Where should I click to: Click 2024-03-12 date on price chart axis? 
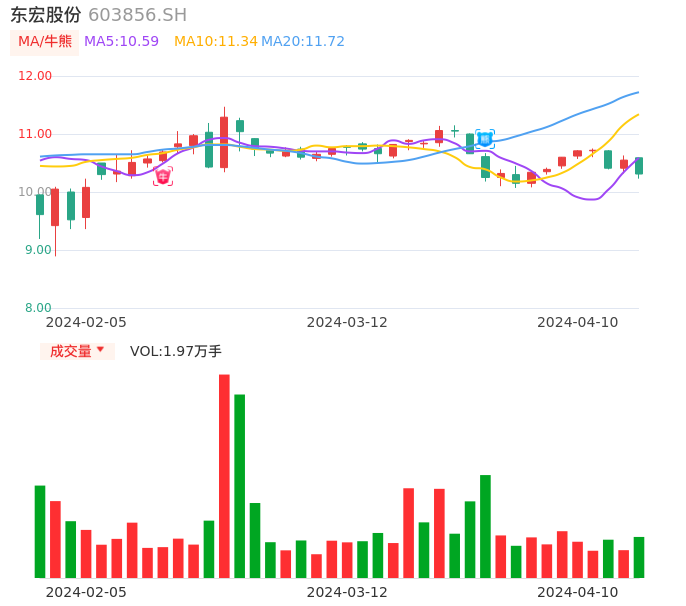click(347, 322)
